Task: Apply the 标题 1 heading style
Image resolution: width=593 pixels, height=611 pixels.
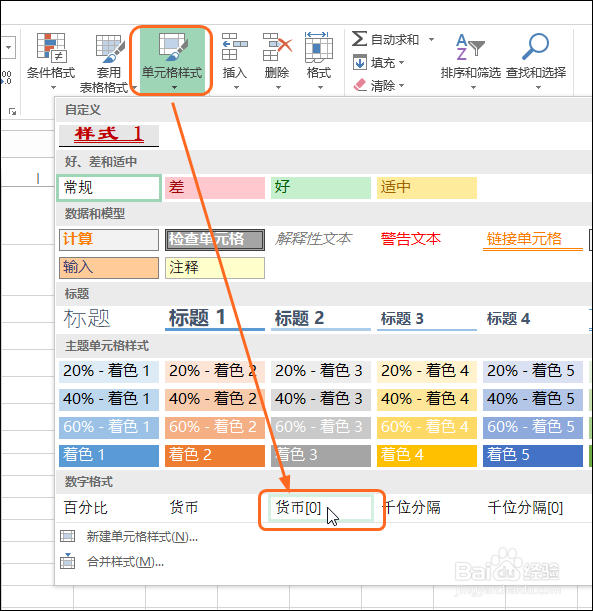Action: (x=215, y=318)
